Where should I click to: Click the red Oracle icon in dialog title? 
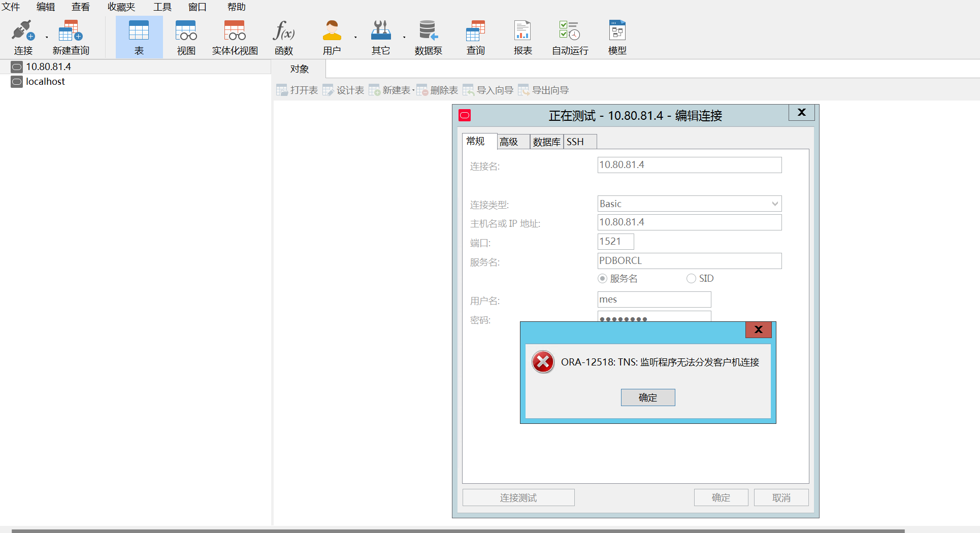[465, 116]
